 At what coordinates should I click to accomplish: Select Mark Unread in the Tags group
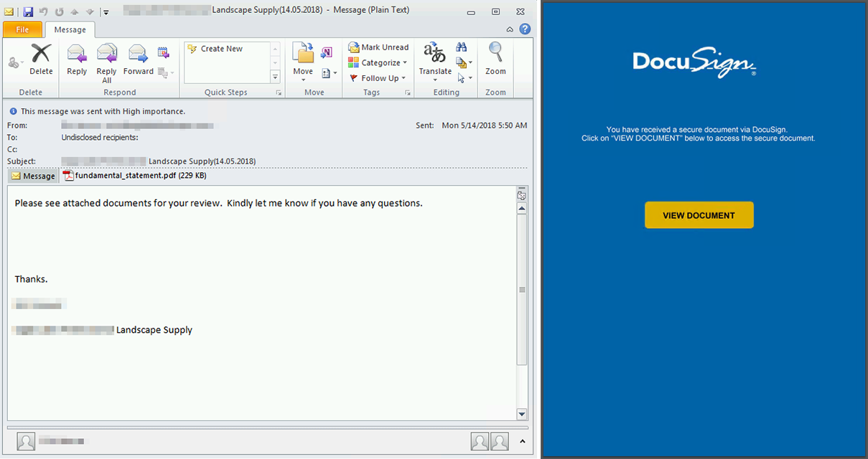click(378, 47)
